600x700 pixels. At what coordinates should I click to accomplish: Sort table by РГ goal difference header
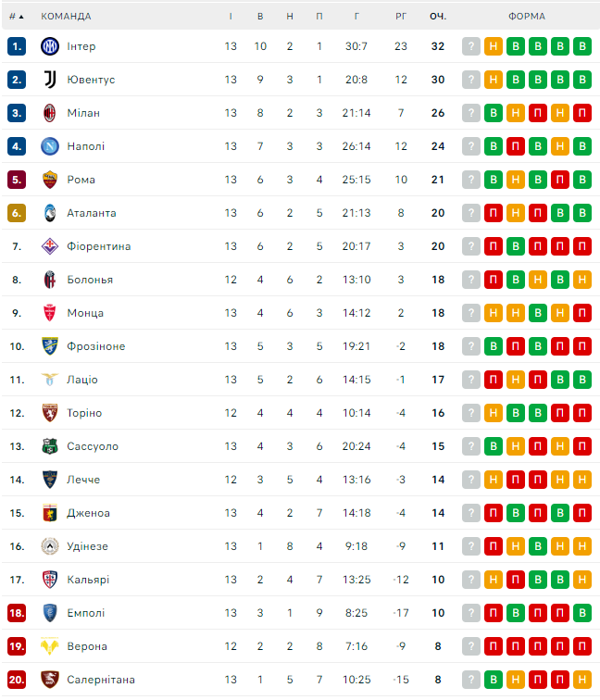401,16
